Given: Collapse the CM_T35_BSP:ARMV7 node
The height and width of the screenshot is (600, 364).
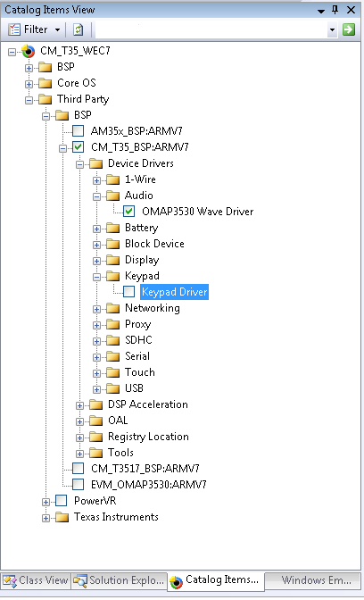Looking at the screenshot, I should tap(62, 148).
